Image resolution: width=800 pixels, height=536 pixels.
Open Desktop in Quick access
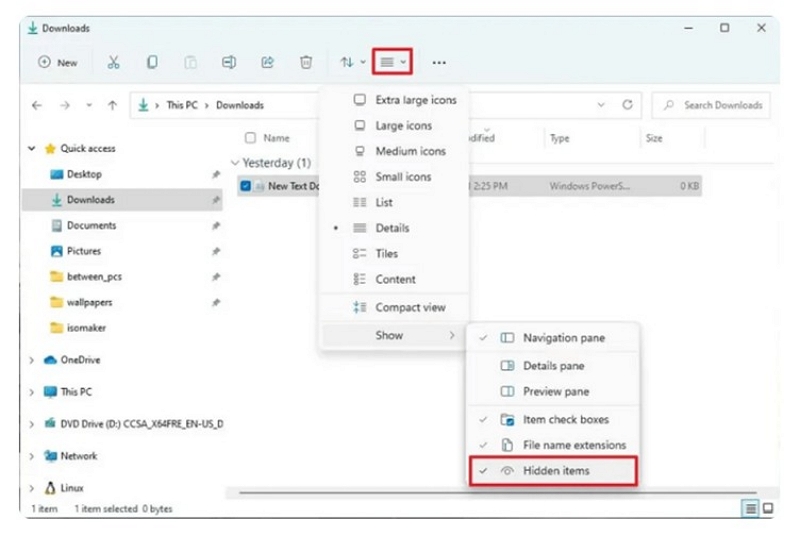point(84,174)
